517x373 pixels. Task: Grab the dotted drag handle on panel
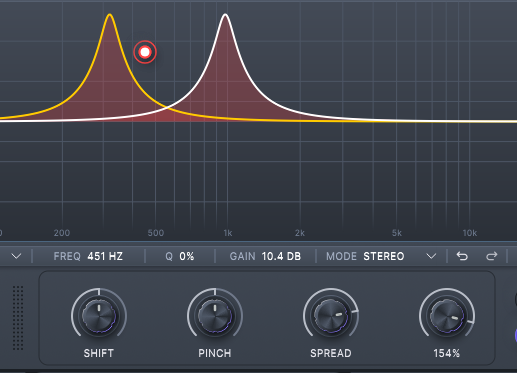tap(18, 318)
